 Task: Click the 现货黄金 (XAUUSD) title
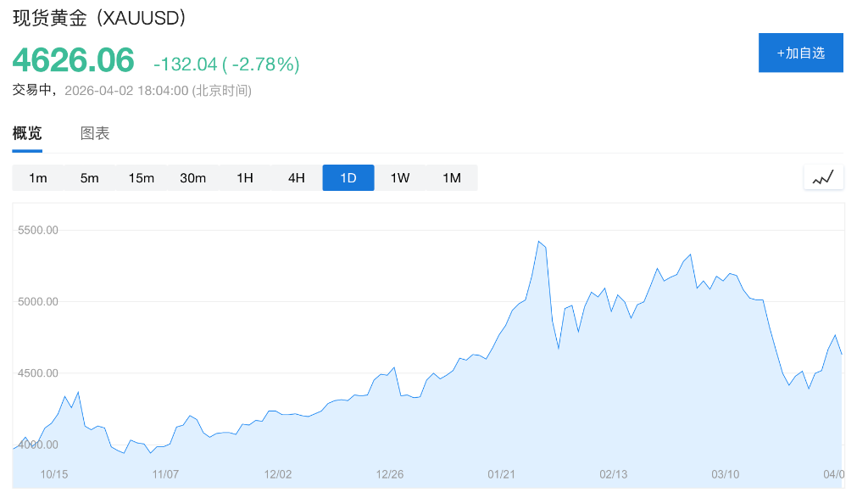click(x=97, y=16)
